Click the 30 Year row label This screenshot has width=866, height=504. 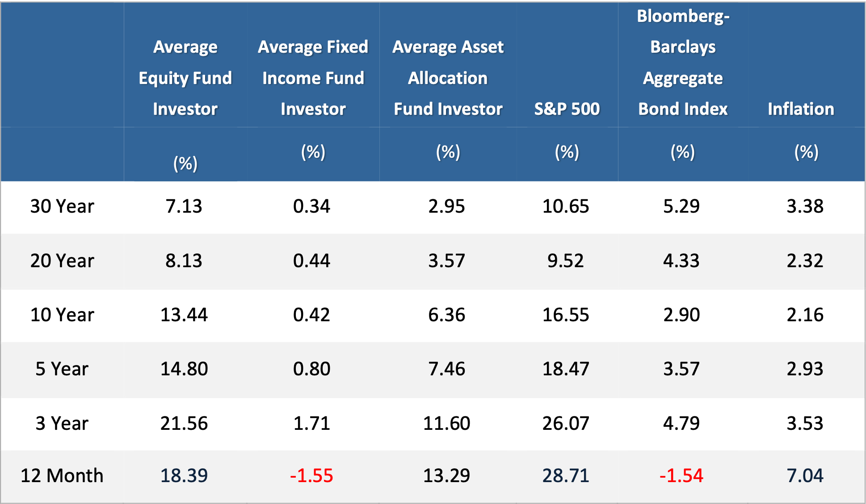[x=62, y=206]
